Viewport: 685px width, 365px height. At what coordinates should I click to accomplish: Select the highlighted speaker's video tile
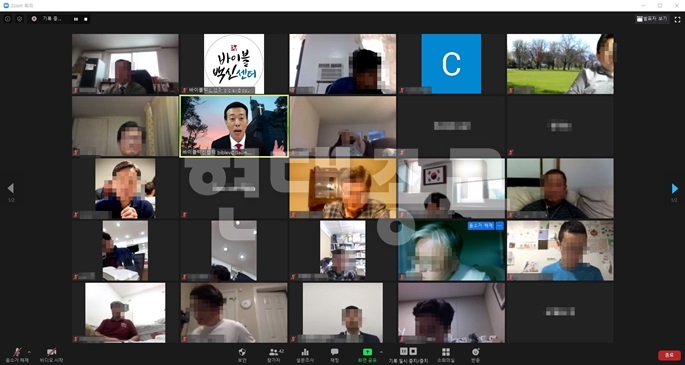pos(234,126)
